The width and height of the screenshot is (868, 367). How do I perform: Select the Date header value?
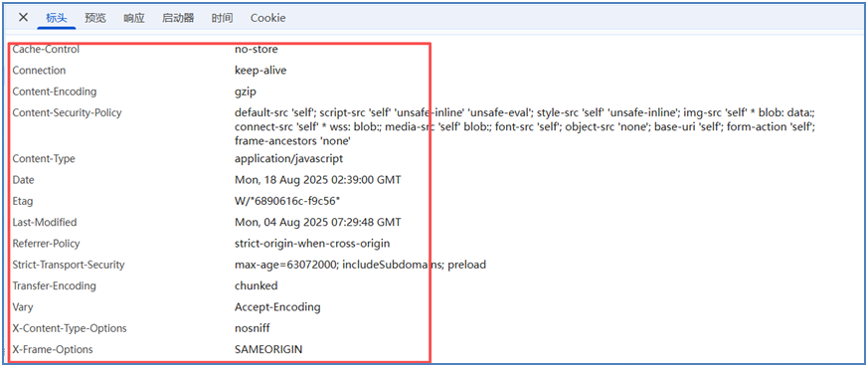pyautogui.click(x=318, y=180)
